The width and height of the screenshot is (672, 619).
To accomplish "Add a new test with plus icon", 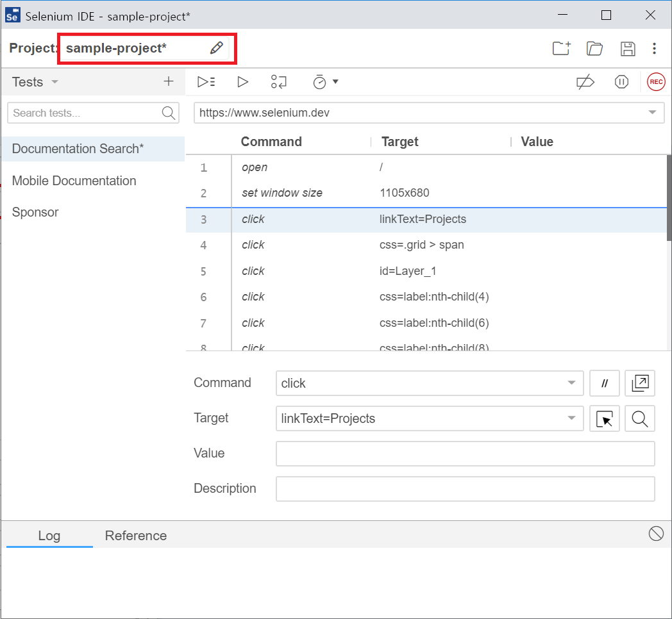I will (169, 81).
